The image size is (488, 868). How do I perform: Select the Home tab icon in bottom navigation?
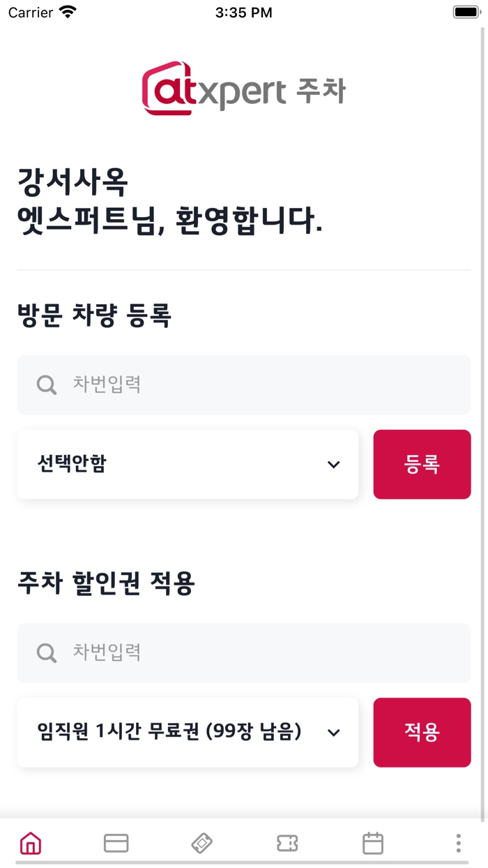click(31, 843)
